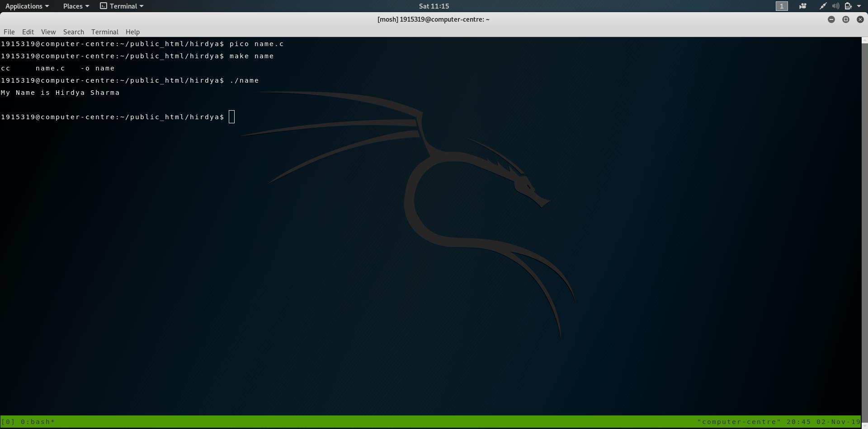
Task: Click the video camera recorder icon
Action: [803, 6]
